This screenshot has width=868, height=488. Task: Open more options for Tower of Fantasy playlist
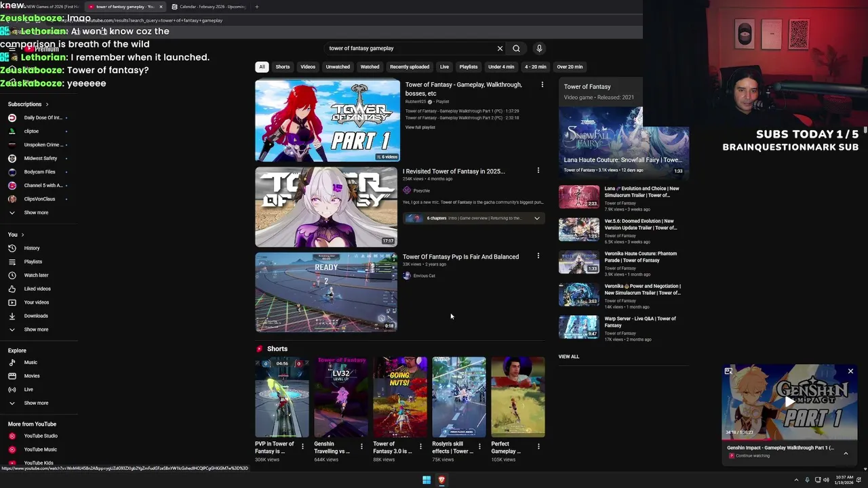(542, 85)
